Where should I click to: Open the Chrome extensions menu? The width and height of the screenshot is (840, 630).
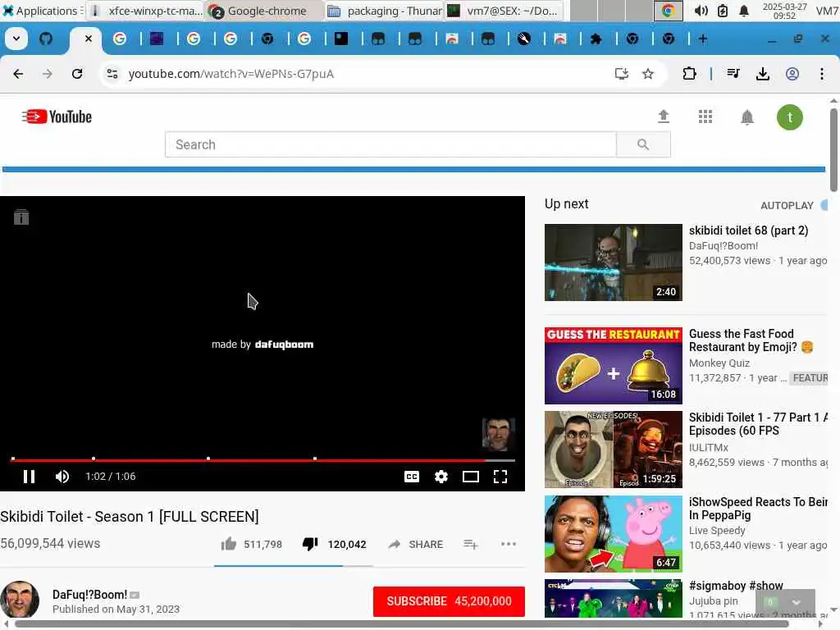point(689,74)
